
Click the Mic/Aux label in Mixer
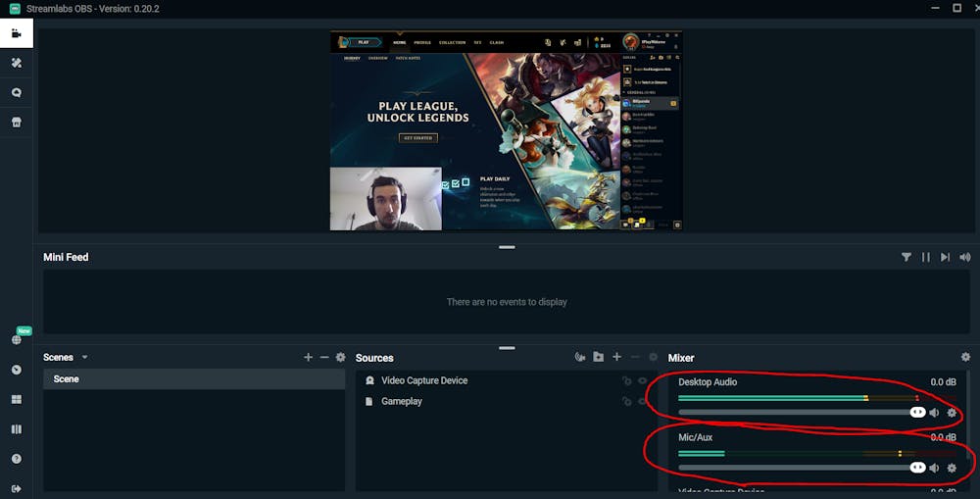pos(695,437)
